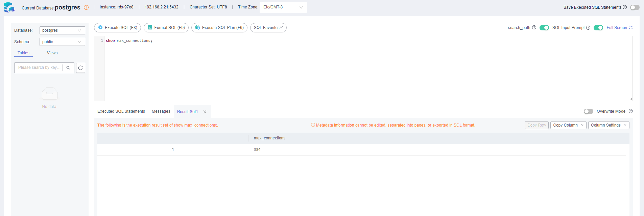Expand the SQL Favorites dropdown
The height and width of the screenshot is (216, 644).
pos(268,28)
